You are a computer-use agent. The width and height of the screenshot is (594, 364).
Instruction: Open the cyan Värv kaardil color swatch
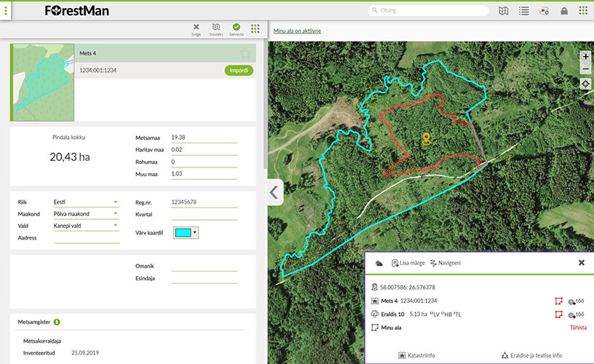pos(186,232)
